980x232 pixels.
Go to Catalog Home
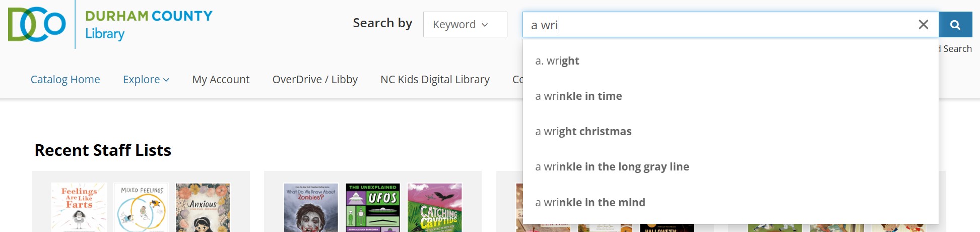[x=65, y=80]
